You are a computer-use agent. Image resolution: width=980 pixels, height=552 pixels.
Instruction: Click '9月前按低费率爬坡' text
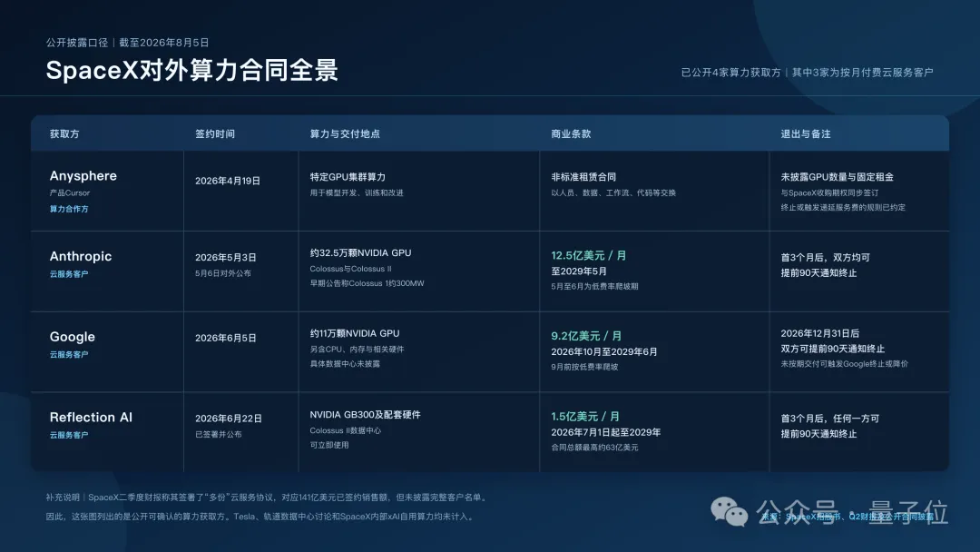[584, 367]
